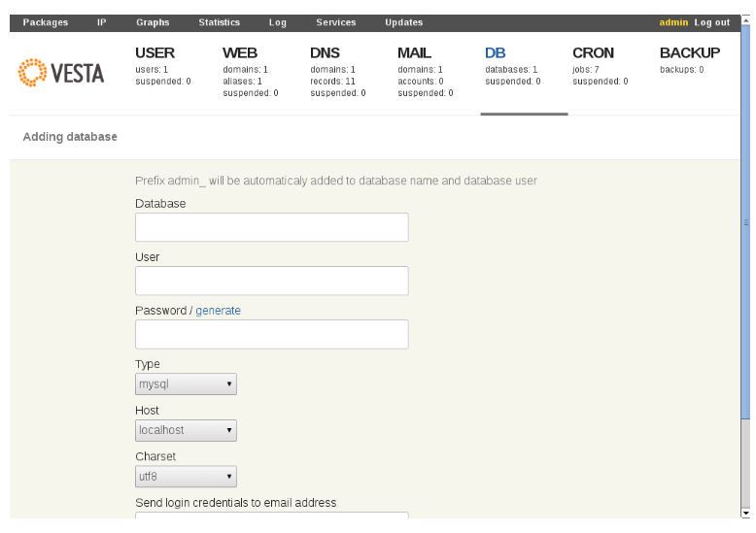This screenshot has width=756, height=533.
Task: Switch to the CRON tab
Action: (x=593, y=52)
